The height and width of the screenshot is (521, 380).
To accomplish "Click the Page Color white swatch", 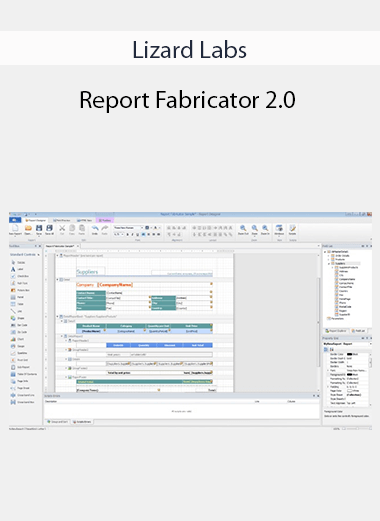I will point(349,390).
